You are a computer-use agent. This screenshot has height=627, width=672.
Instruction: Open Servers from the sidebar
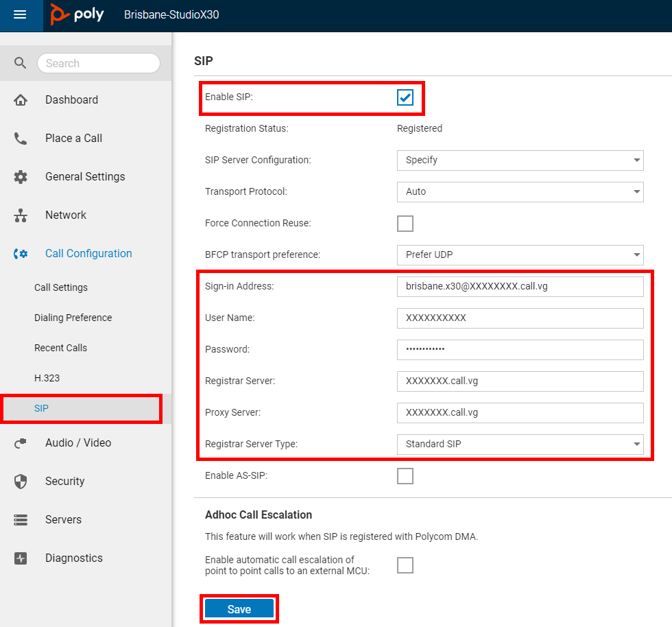(63, 519)
